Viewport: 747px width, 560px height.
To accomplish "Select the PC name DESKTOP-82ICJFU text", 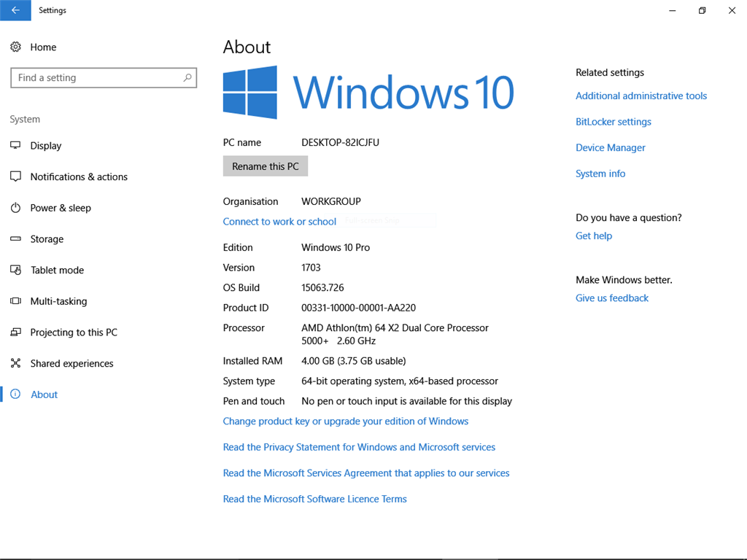I will click(340, 142).
